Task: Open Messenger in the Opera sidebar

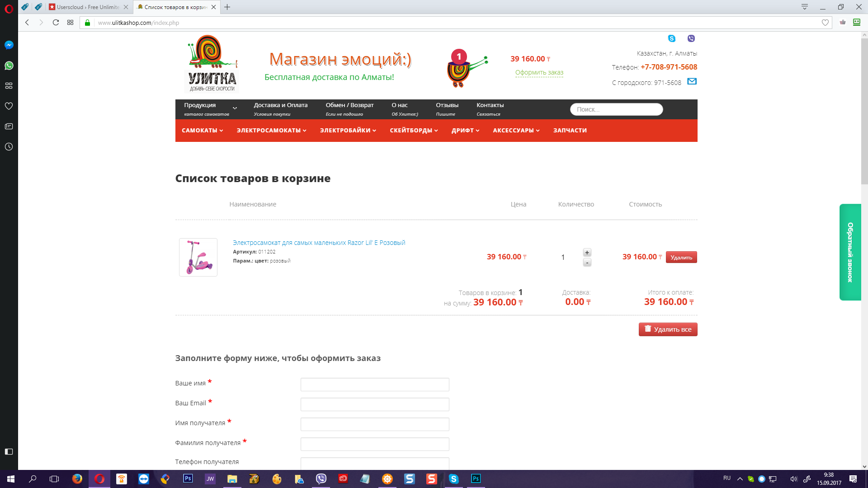Action: pyautogui.click(x=9, y=45)
